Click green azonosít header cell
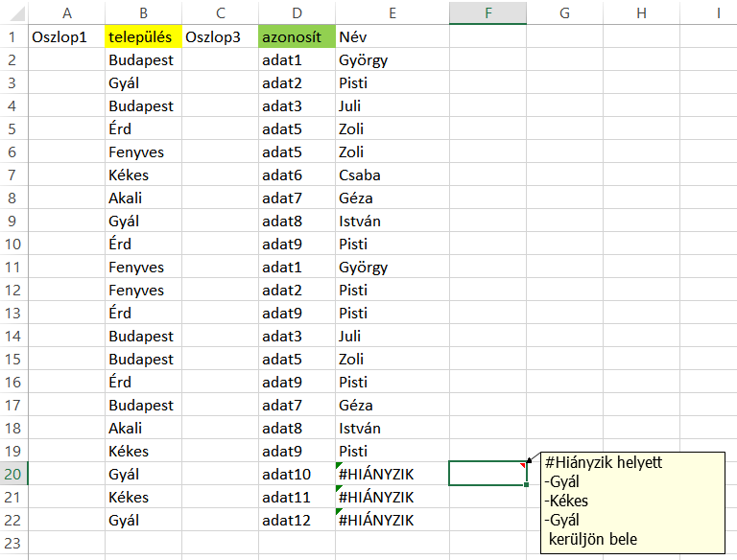The height and width of the screenshot is (560, 737). [x=297, y=36]
